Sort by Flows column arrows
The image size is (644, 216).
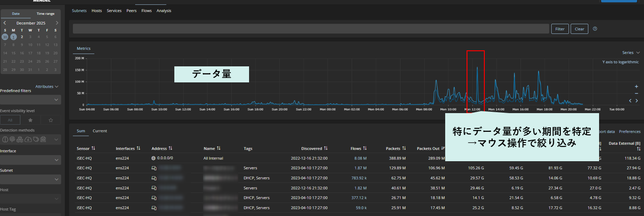365,148
